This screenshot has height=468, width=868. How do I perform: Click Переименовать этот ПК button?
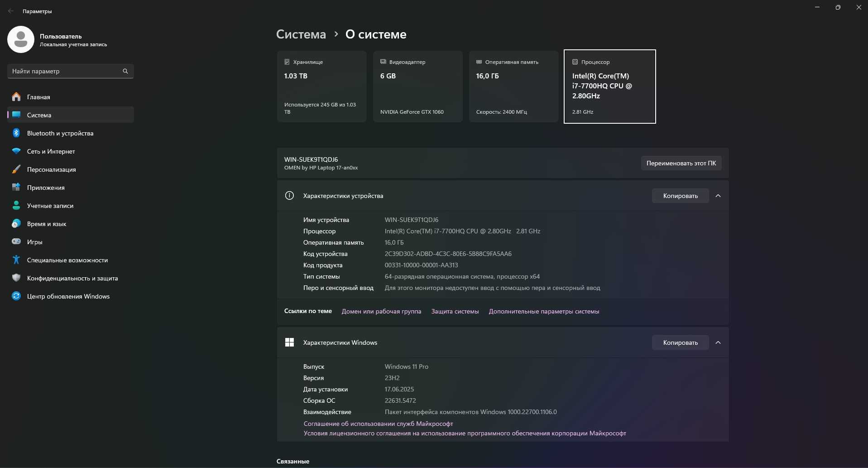(681, 163)
